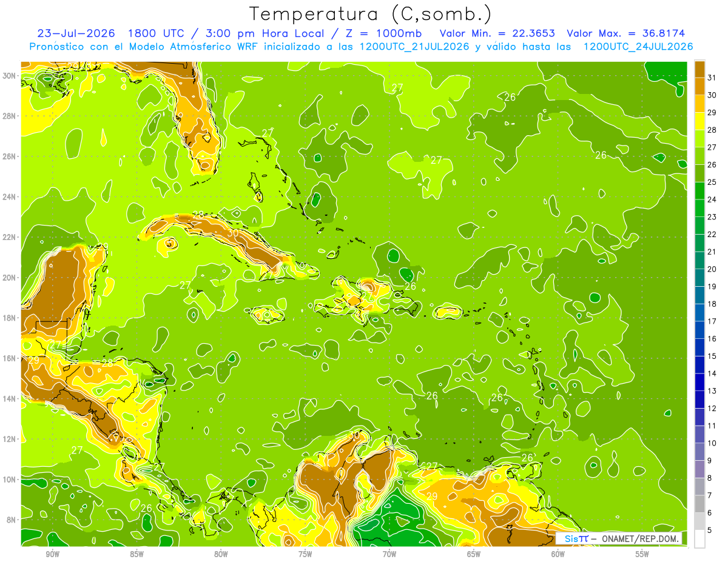Click the "70W" longitude axis label

[389, 554]
